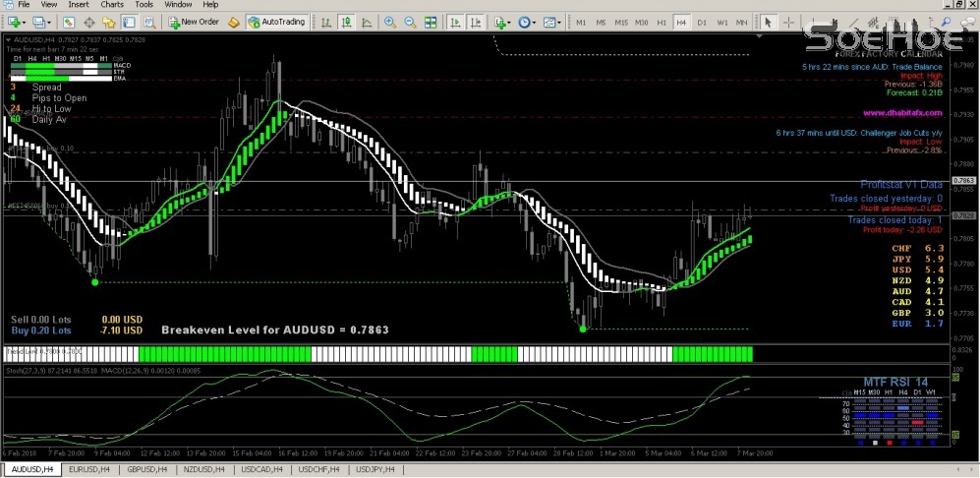Select the D1 timeframe button
This screenshot has width=980, height=478.
[x=702, y=21]
